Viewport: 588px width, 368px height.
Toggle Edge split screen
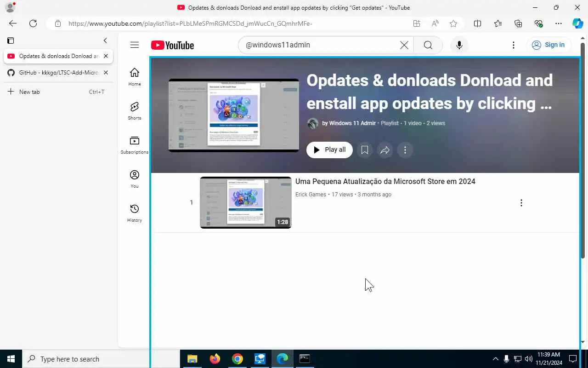(x=477, y=23)
